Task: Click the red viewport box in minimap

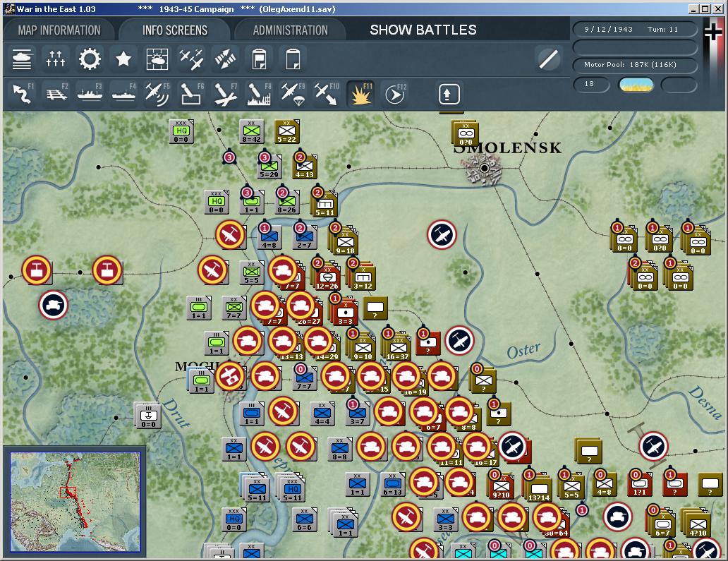Action: 68,493
